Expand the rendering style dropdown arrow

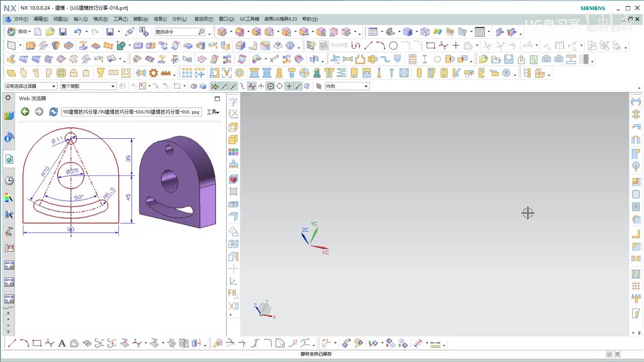417,32
